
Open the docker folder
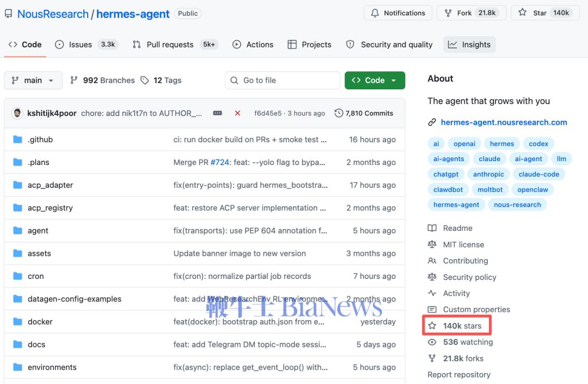[x=40, y=322]
